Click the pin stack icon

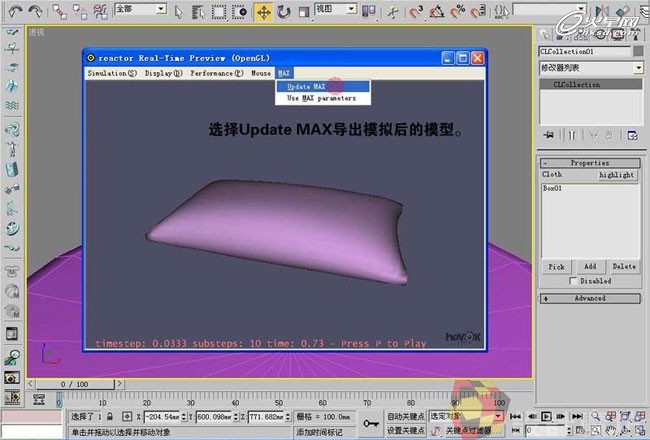click(548, 134)
